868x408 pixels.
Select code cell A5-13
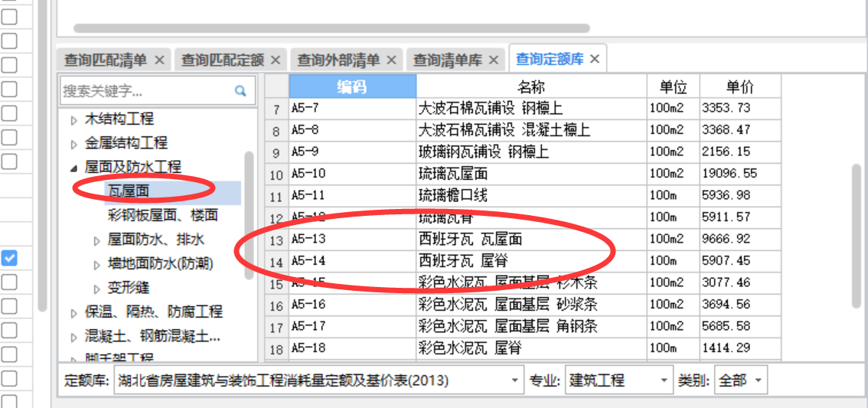pyautogui.click(x=353, y=239)
